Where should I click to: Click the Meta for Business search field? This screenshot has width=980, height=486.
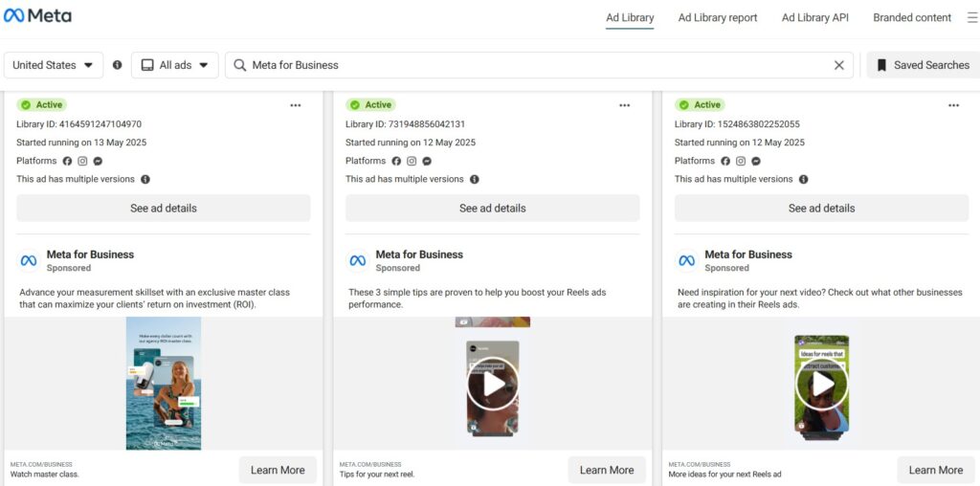539,65
